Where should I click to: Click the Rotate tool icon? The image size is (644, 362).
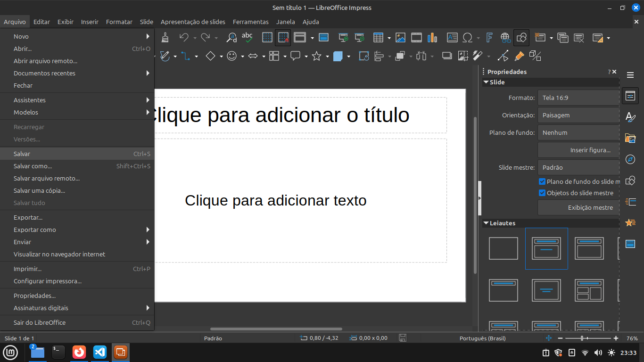[364, 56]
